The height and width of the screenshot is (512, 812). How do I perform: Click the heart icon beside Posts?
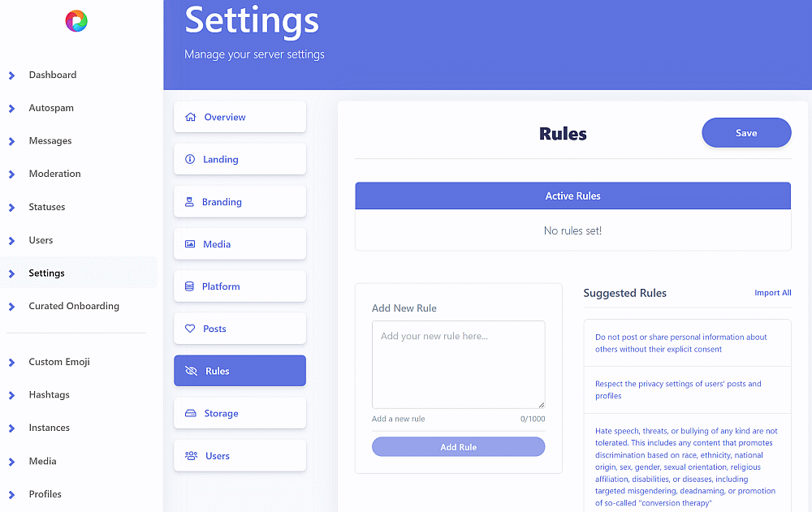point(190,329)
